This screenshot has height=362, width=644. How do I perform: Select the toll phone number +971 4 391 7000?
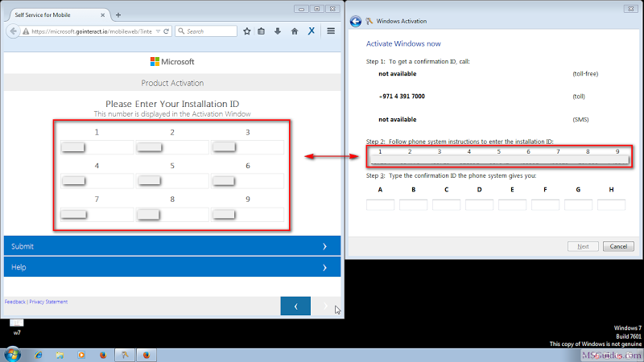coord(402,97)
